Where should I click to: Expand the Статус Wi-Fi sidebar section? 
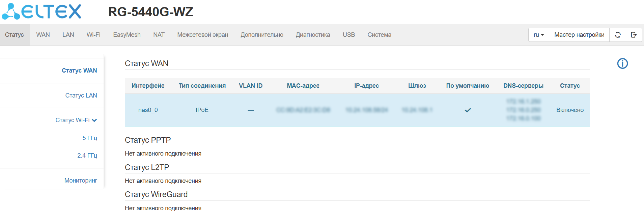click(76, 120)
